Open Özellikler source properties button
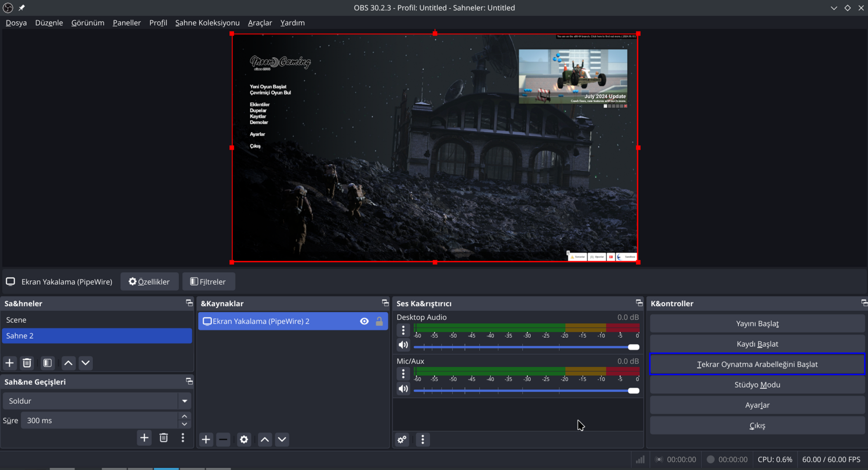Screen dimensions: 868x470 pos(149,281)
